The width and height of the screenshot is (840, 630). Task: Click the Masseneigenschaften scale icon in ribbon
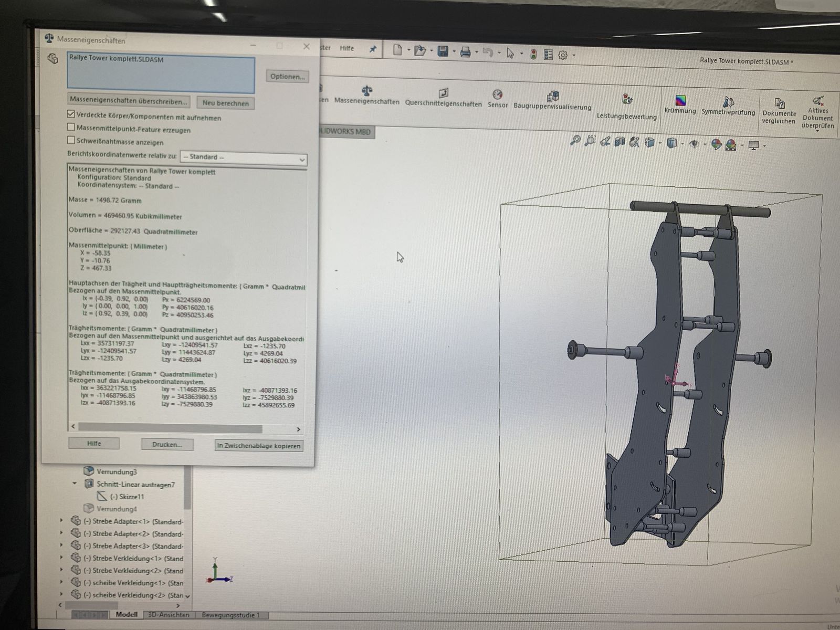[367, 91]
